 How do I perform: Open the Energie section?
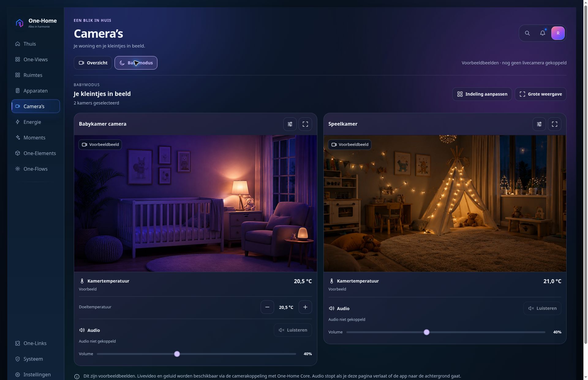(x=36, y=122)
